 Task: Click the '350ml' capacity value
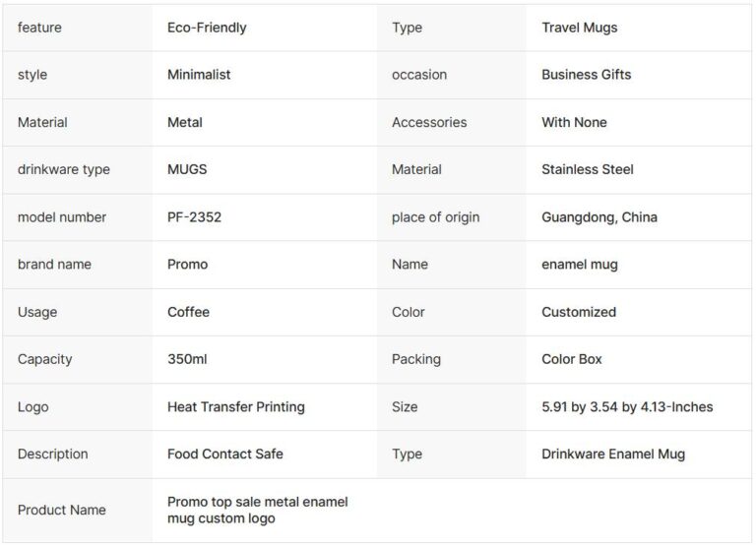(187, 359)
